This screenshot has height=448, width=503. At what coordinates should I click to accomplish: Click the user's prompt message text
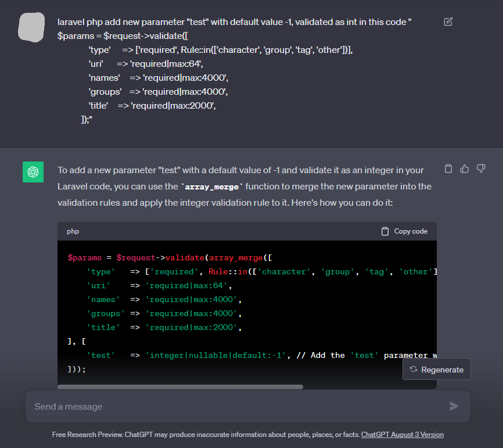coord(232,22)
